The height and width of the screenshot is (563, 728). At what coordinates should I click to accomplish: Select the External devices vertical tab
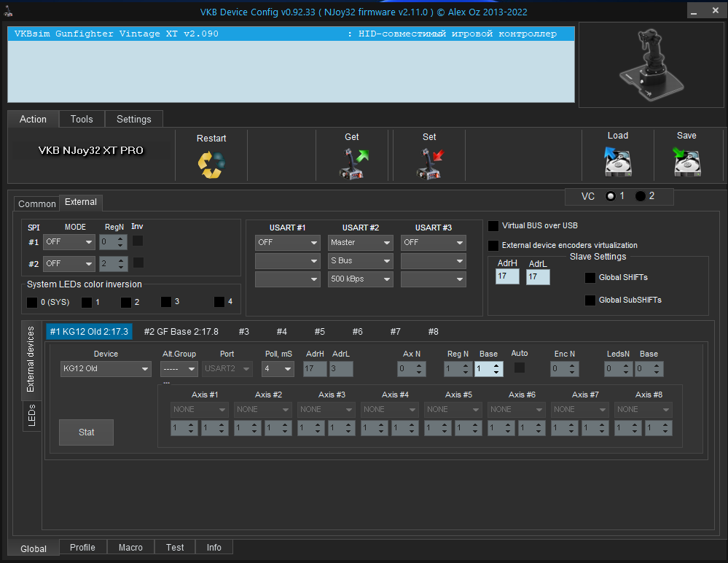(31, 360)
